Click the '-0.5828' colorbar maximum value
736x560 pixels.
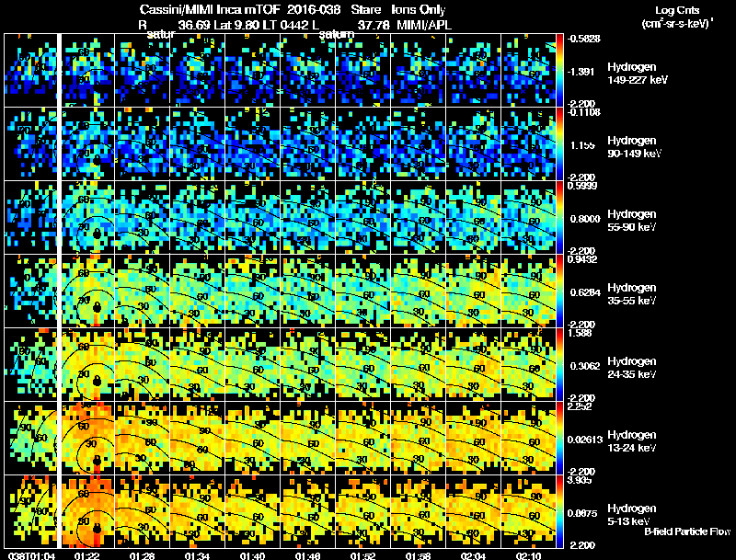[583, 39]
